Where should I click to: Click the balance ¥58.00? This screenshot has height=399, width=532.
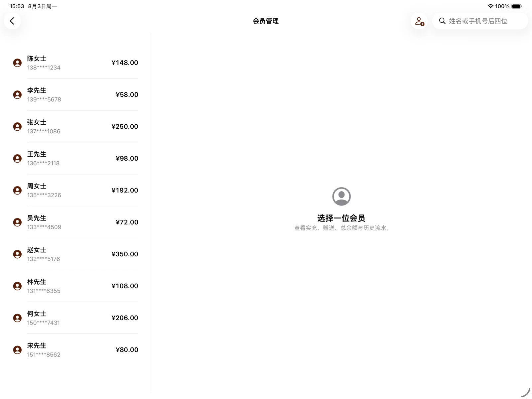[x=127, y=95]
